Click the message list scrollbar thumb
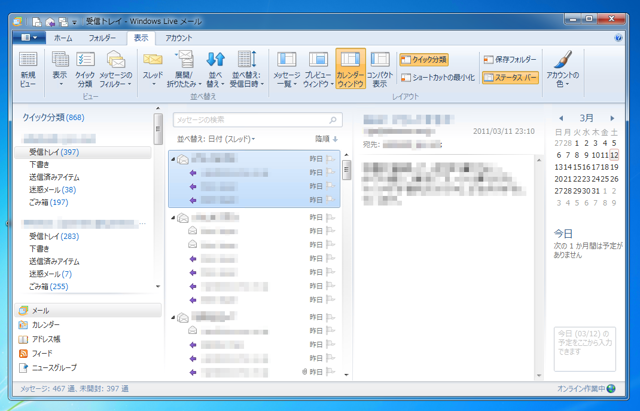 pos(347,170)
